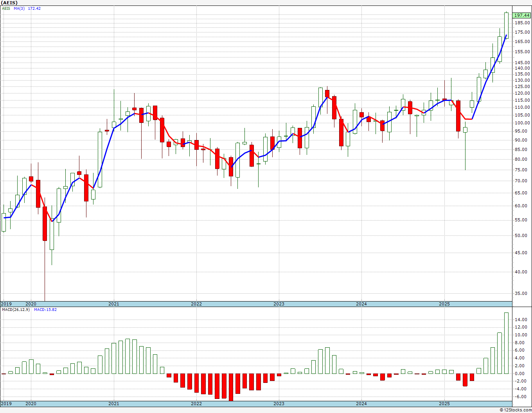The width and height of the screenshot is (532, 413).
Task: Click 2024 on the MACD panel time axis
Action: pyautogui.click(x=361, y=404)
